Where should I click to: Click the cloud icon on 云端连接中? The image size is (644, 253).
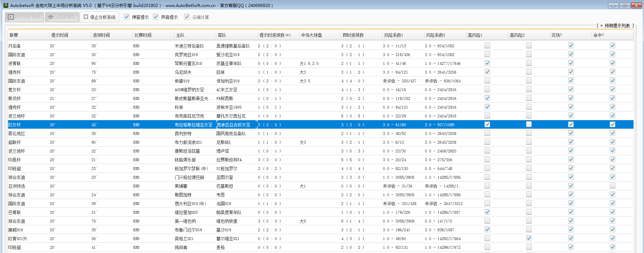tap(51, 17)
